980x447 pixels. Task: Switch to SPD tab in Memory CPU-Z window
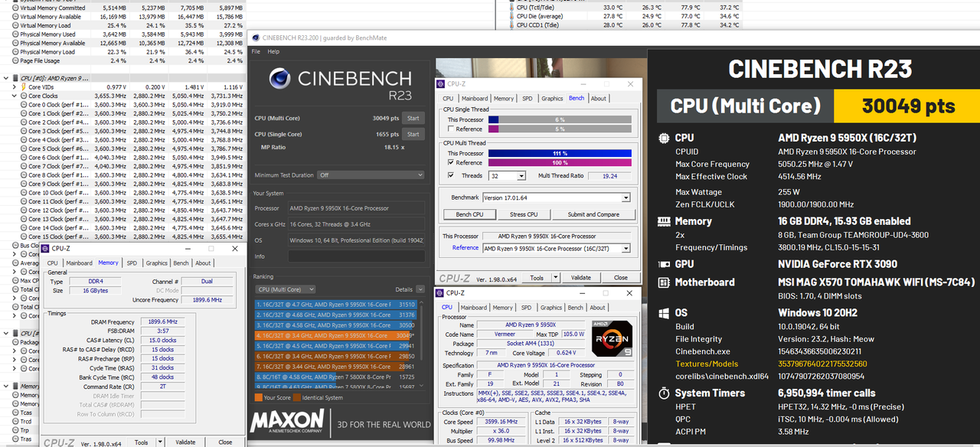(x=131, y=263)
